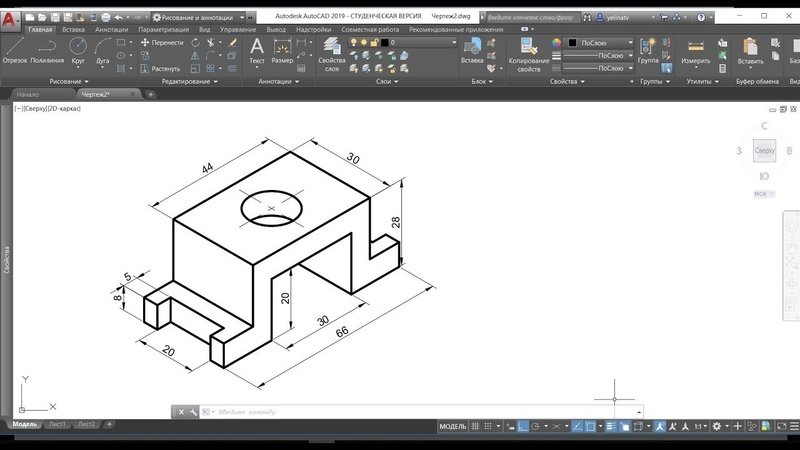Screen dimensions: 800x450
Task: Toggle ortho mode in status bar
Action: tap(523, 426)
